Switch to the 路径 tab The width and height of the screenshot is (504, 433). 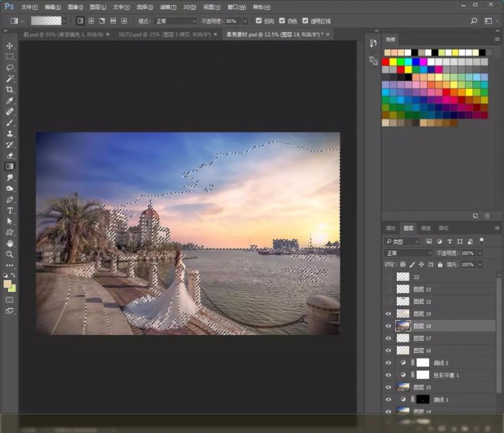[443, 228]
